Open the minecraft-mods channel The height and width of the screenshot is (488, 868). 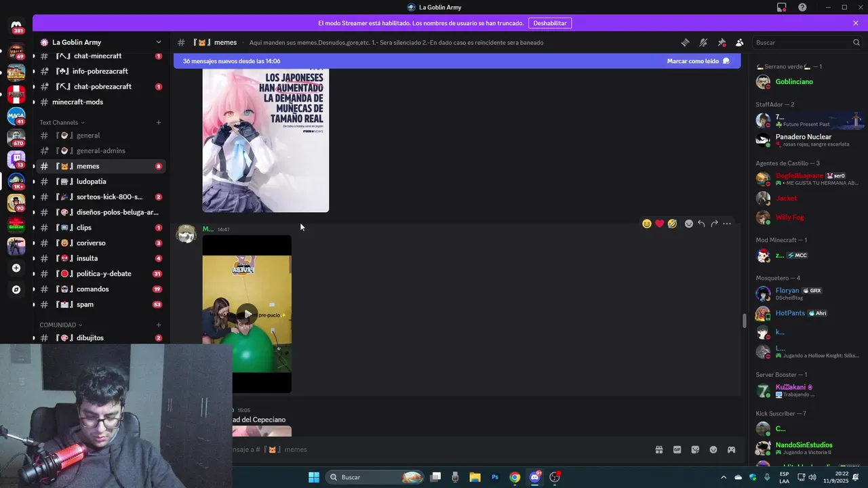100,102
